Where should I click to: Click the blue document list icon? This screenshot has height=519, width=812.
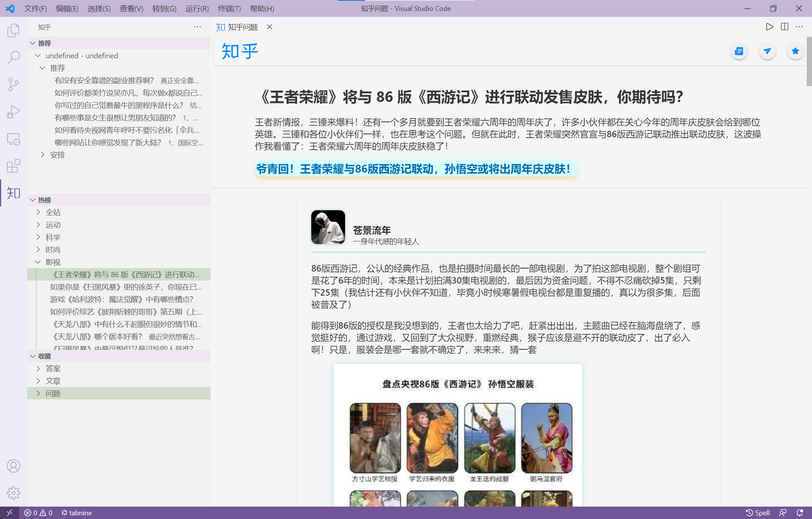(739, 51)
